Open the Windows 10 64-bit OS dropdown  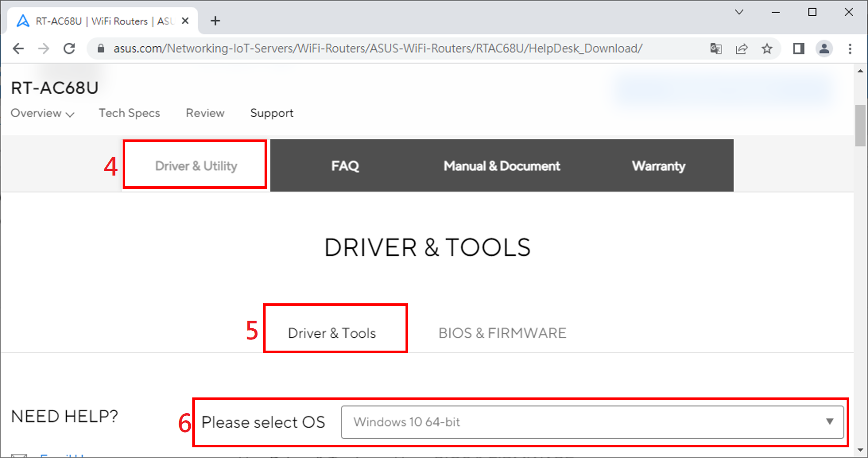[x=592, y=422]
